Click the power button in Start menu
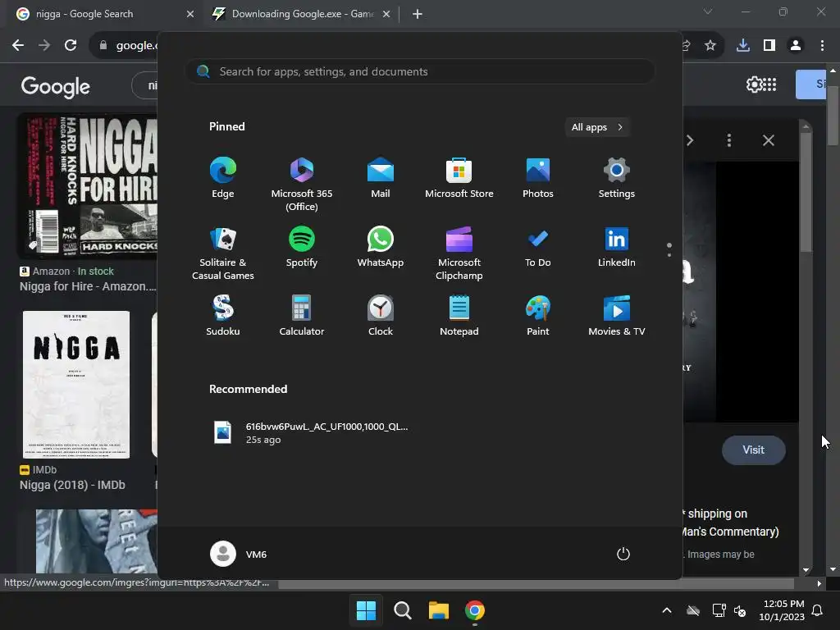Viewport: 840px width, 630px height. [623, 554]
